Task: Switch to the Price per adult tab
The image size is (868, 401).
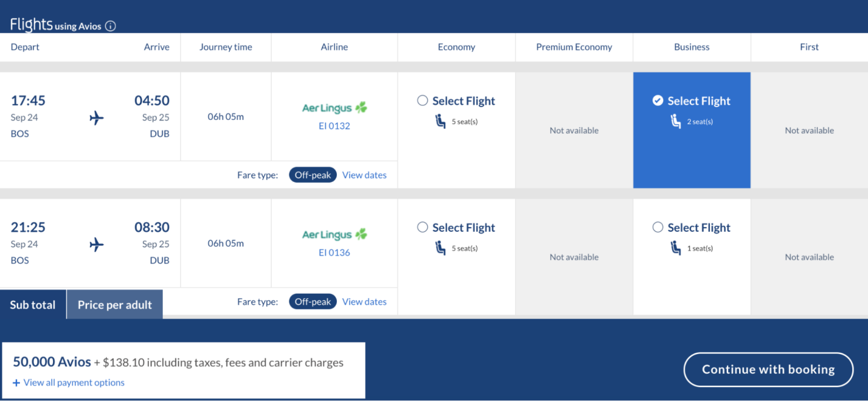Action: click(115, 305)
